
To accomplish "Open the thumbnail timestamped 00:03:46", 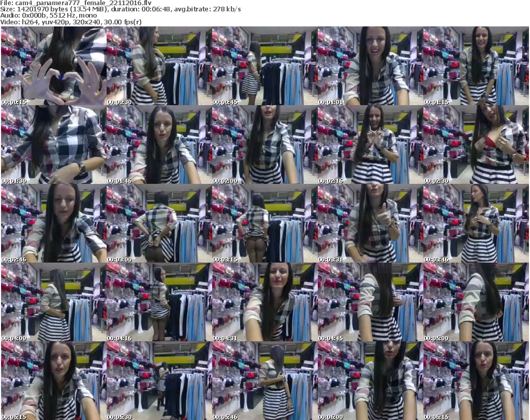I will [476, 224].
